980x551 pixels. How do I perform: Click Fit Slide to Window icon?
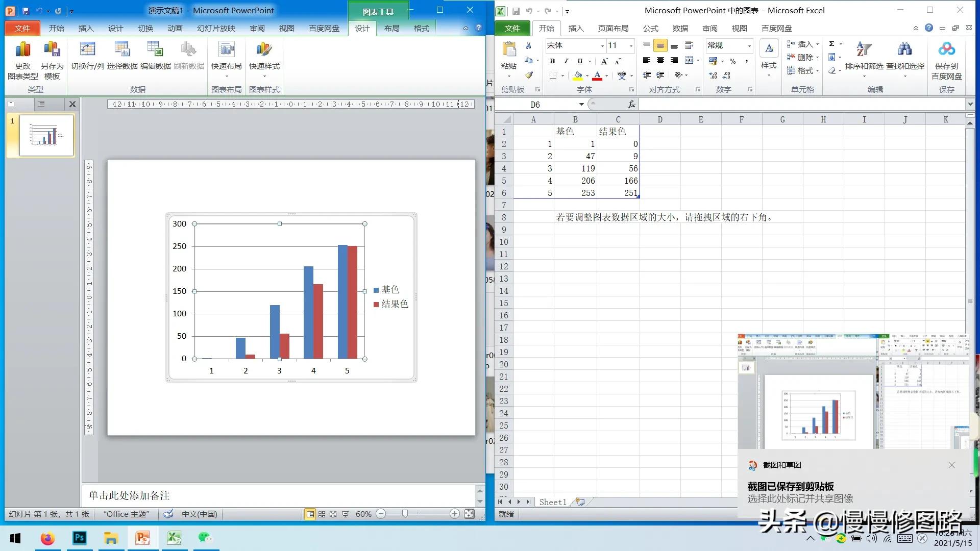[x=470, y=514]
